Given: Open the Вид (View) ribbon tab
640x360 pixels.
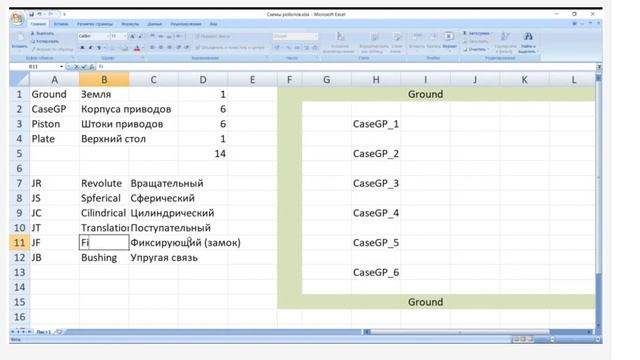Looking at the screenshot, I should (213, 24).
